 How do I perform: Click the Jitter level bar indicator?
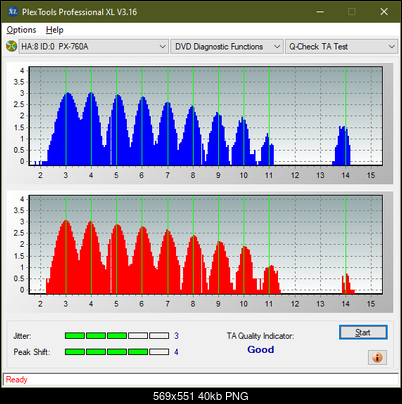[117, 336]
